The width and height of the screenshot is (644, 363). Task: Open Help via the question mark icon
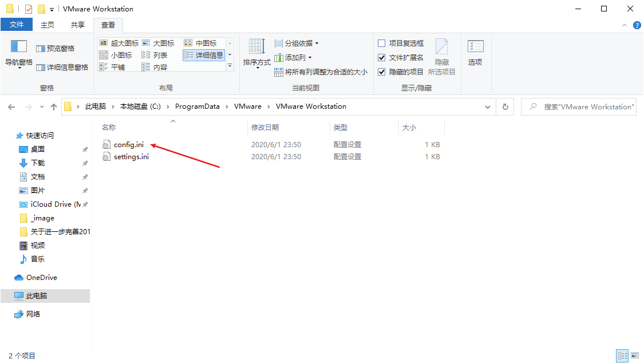[x=637, y=25]
